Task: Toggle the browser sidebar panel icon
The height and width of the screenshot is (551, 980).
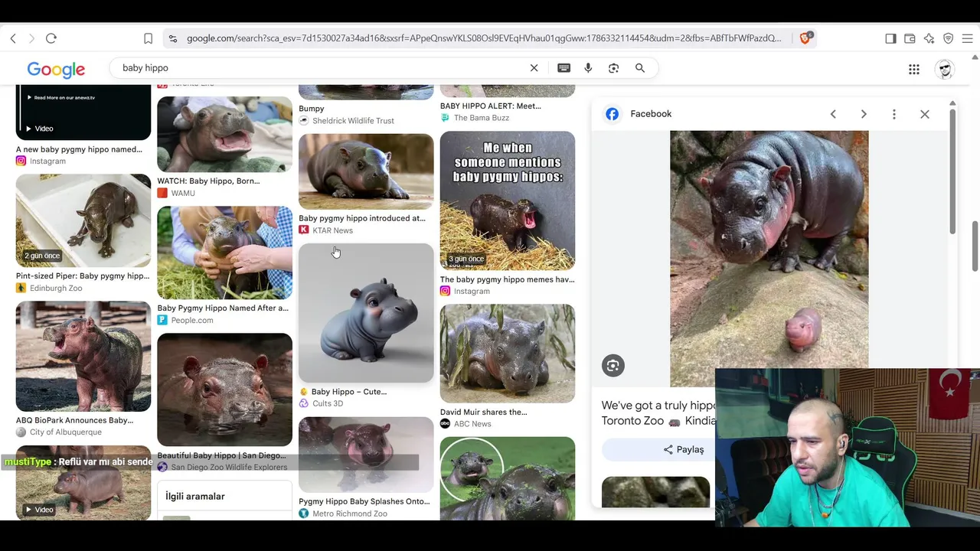Action: [x=890, y=38]
